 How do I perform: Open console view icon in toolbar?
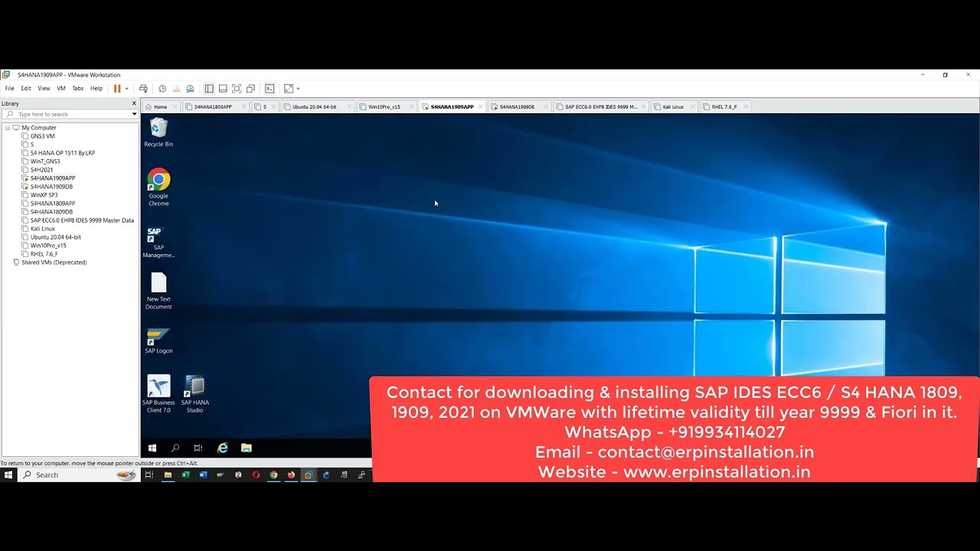pos(269,89)
